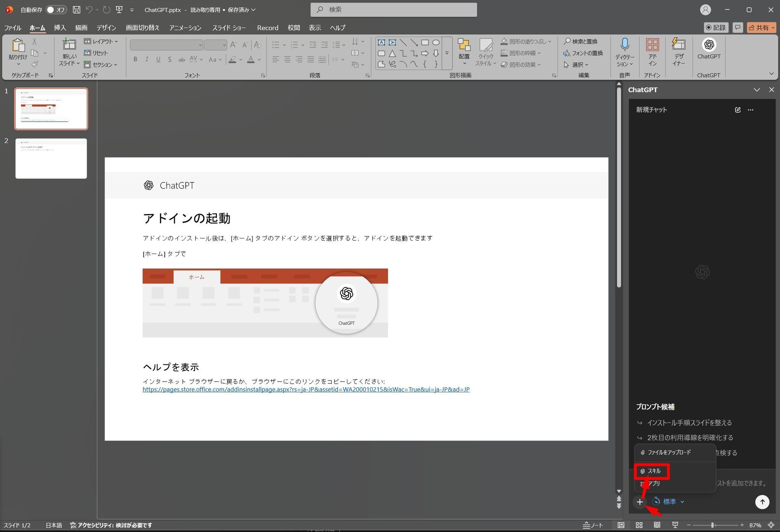Viewport: 780px width, 532px height.
Task: Apply the text highlight color swatch
Action: click(x=232, y=59)
